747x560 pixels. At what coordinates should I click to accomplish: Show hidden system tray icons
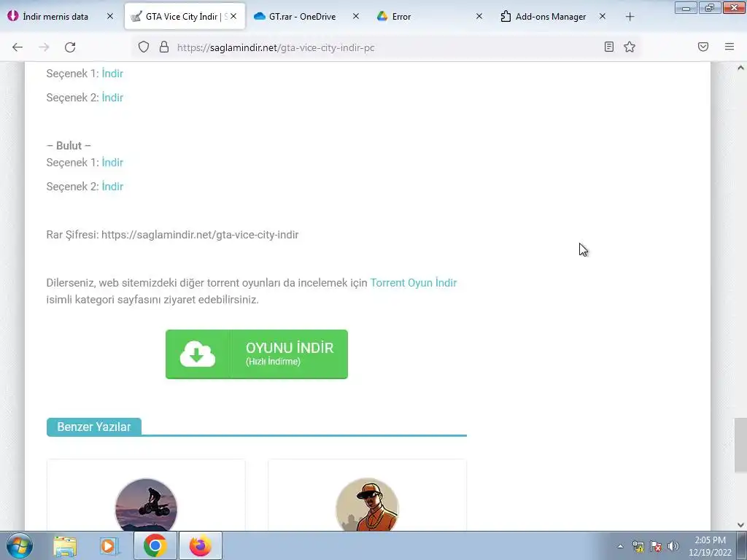coord(620,546)
